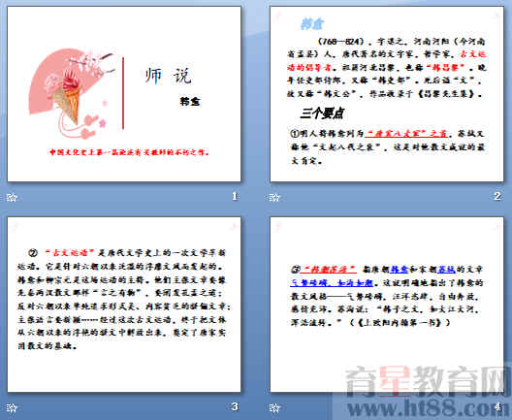Viewport: 512px width, 420px height.
Task: Click the 师说 title text on slide 1
Action: [168, 76]
